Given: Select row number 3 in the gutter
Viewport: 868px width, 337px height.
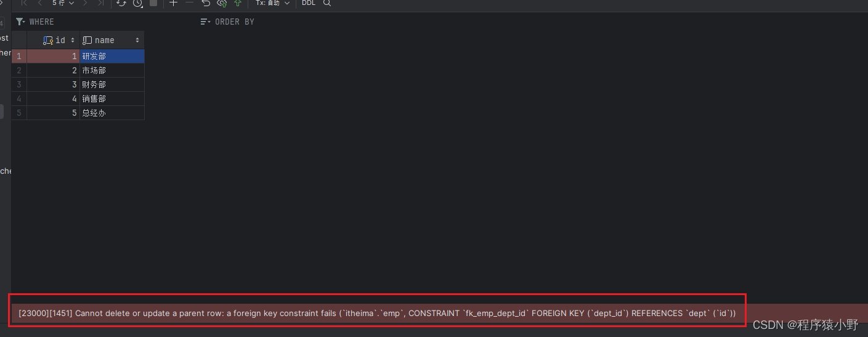Looking at the screenshot, I should point(19,84).
